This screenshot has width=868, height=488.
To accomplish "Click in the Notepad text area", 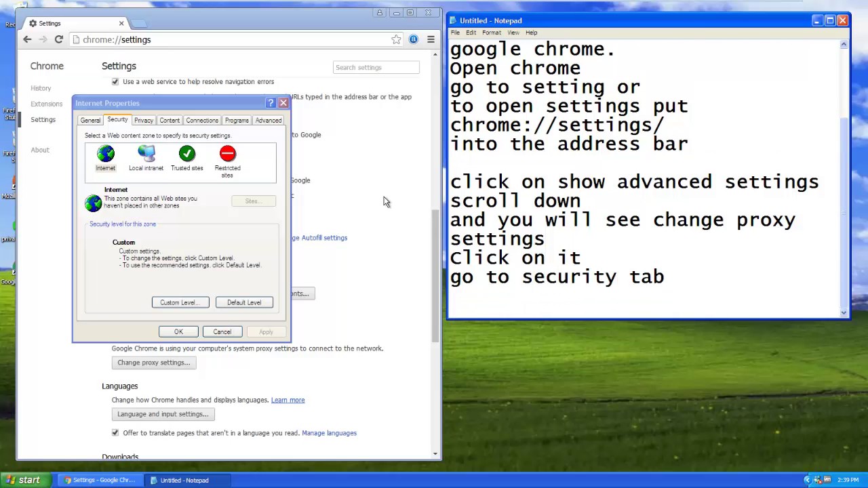I will [644, 178].
